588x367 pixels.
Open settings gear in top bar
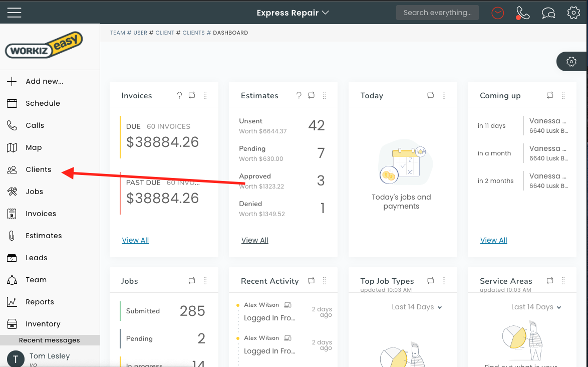pyautogui.click(x=573, y=13)
